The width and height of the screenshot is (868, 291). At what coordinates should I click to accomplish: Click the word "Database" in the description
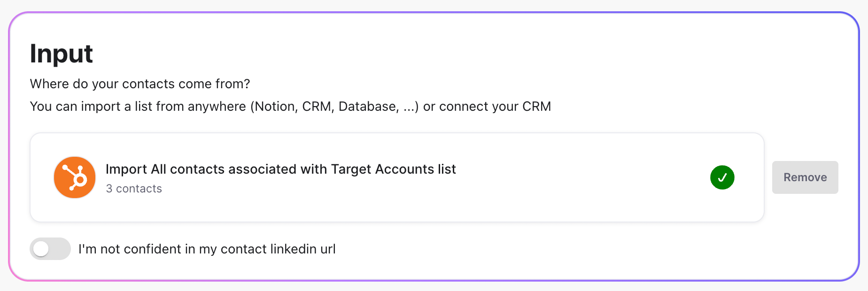[369, 107]
